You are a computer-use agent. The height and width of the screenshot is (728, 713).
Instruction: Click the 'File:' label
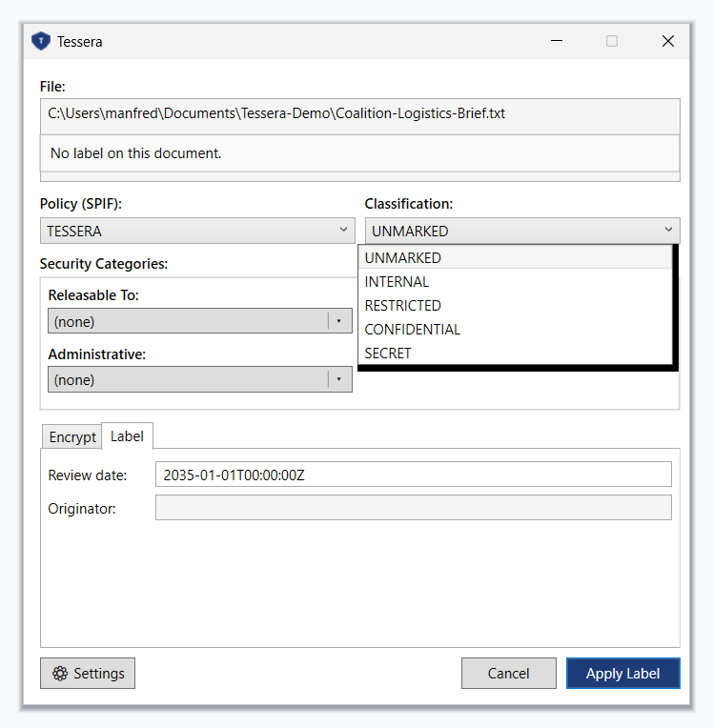(x=52, y=87)
